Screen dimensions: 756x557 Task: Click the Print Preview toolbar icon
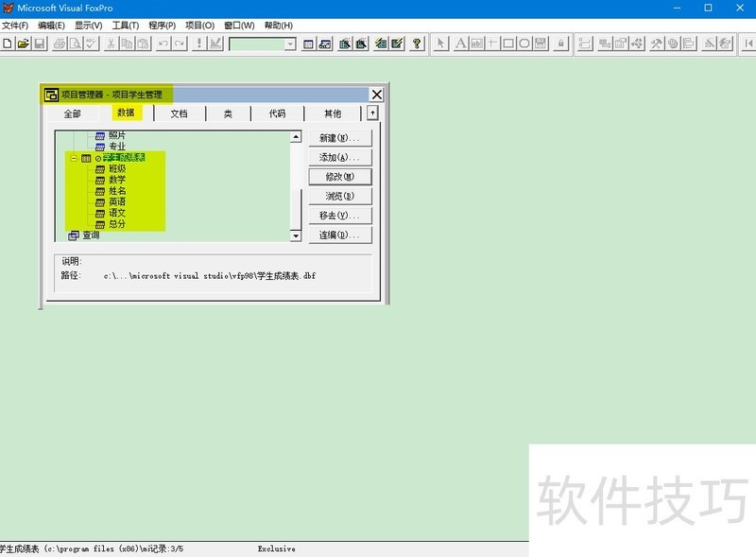click(x=76, y=44)
